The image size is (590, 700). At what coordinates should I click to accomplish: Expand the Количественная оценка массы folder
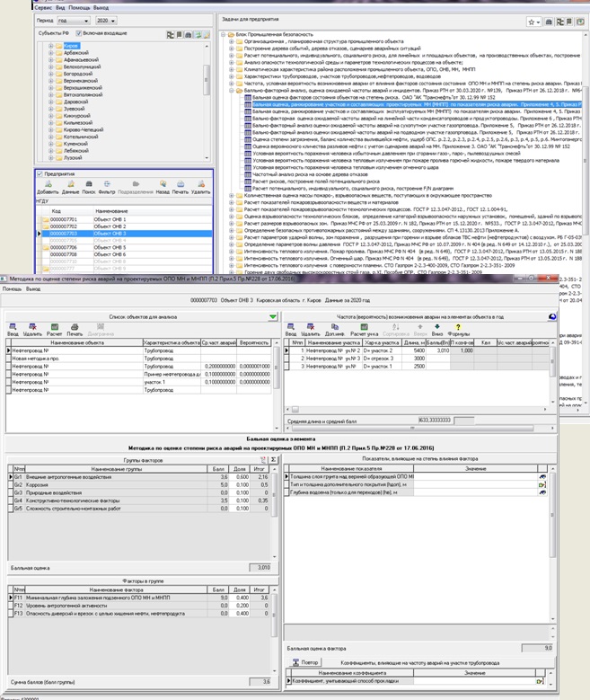click(231, 195)
